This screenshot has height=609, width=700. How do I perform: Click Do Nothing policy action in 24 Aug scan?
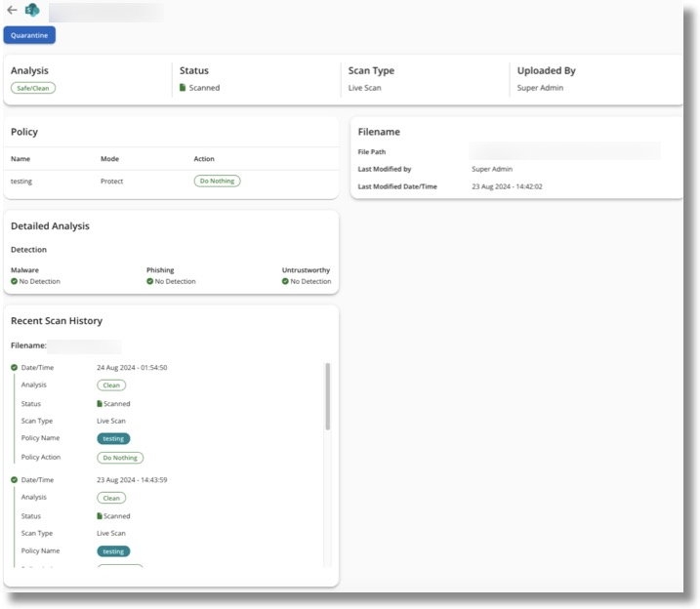click(x=120, y=458)
